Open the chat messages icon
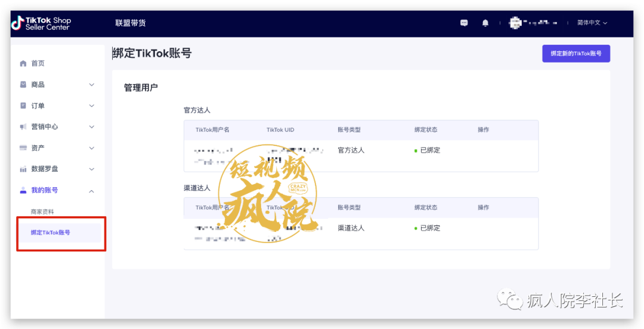644x329 pixels. click(464, 23)
